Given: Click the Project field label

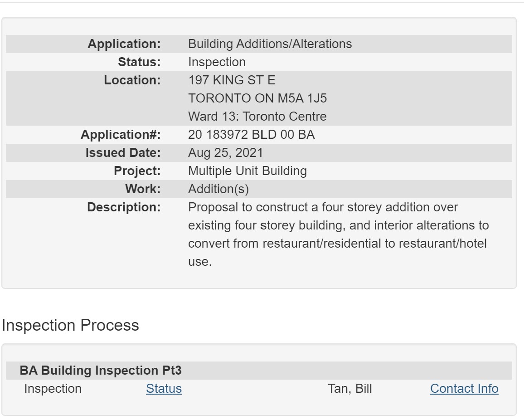Looking at the screenshot, I should (x=137, y=171).
